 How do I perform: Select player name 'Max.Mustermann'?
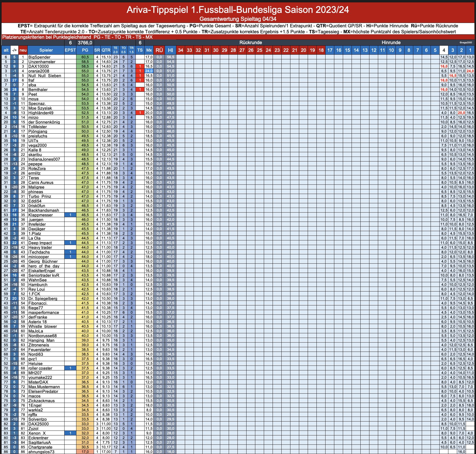coord(44,387)
